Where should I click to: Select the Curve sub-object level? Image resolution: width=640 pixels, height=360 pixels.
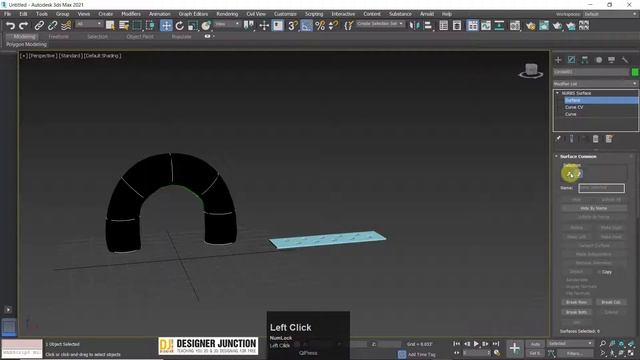pos(571,114)
